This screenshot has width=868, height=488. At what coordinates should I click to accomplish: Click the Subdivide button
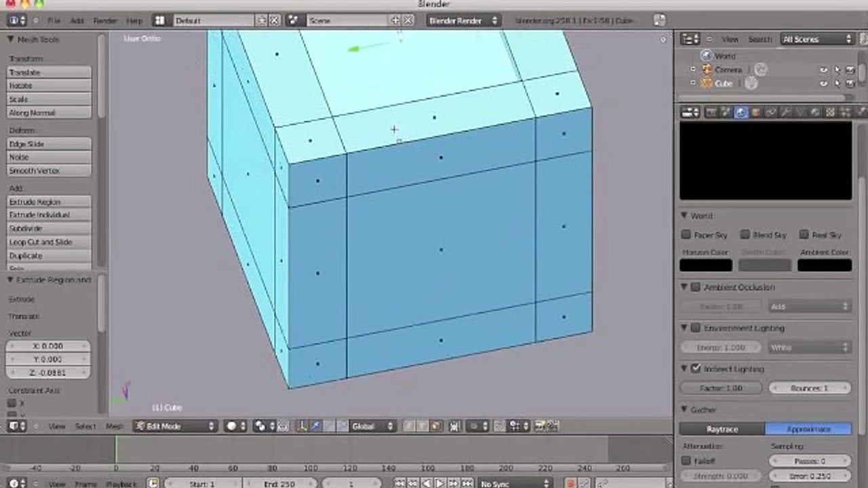point(49,228)
